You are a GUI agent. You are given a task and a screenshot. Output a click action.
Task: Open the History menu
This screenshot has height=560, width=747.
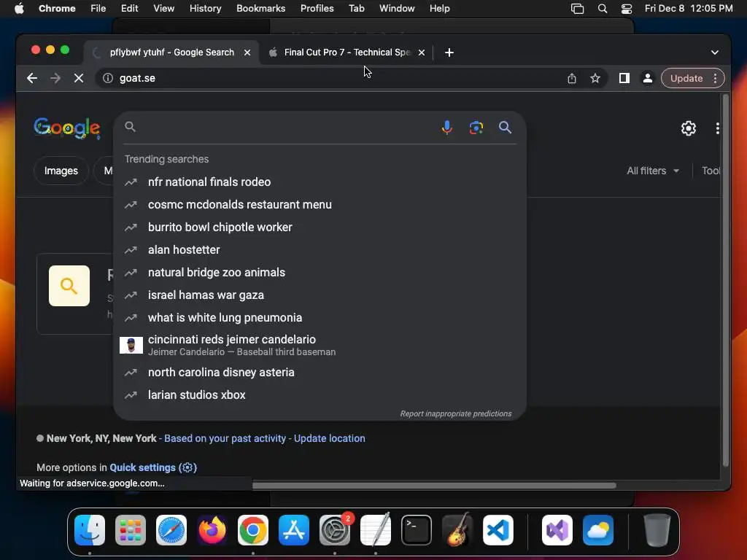pos(205,9)
